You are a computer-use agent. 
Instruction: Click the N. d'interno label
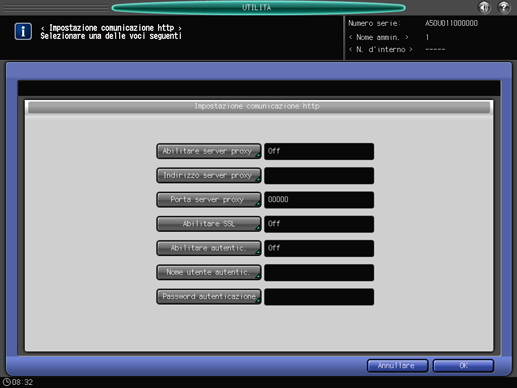(381, 50)
